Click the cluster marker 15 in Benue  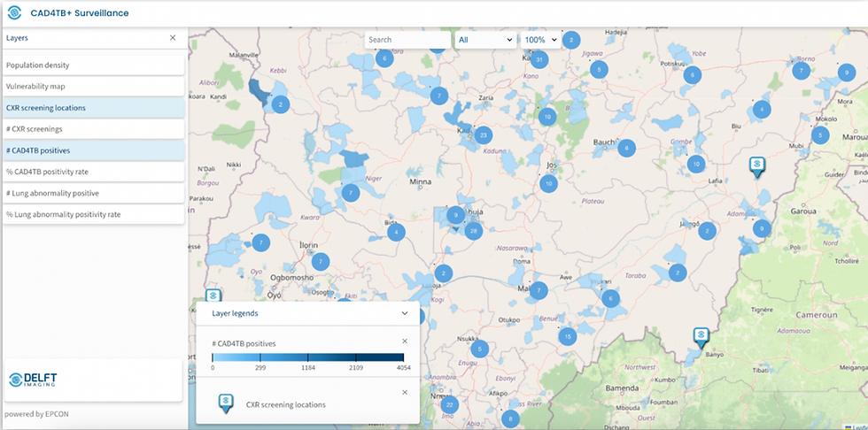point(568,336)
